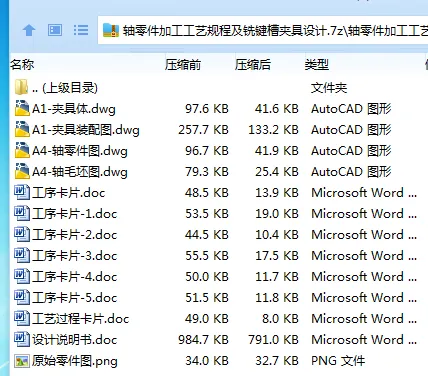Click the Word icon of 工序卡片-4.doc
The width and height of the screenshot is (428, 376).
(x=22, y=276)
